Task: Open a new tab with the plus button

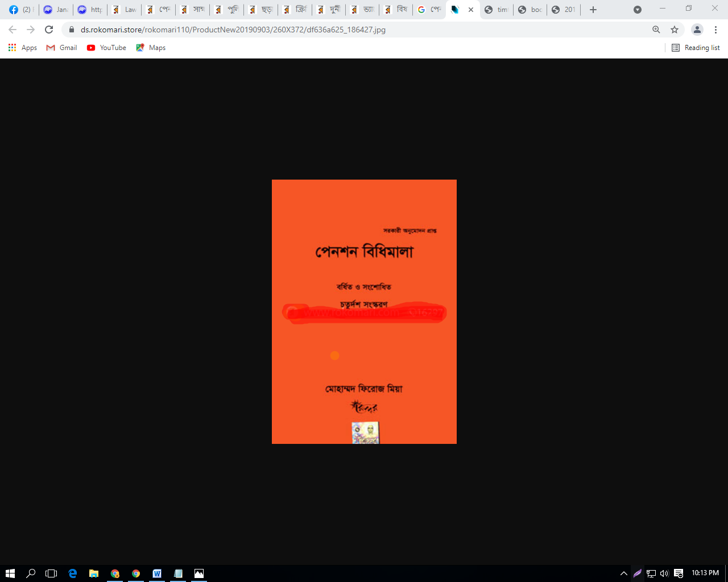Action: [593, 10]
